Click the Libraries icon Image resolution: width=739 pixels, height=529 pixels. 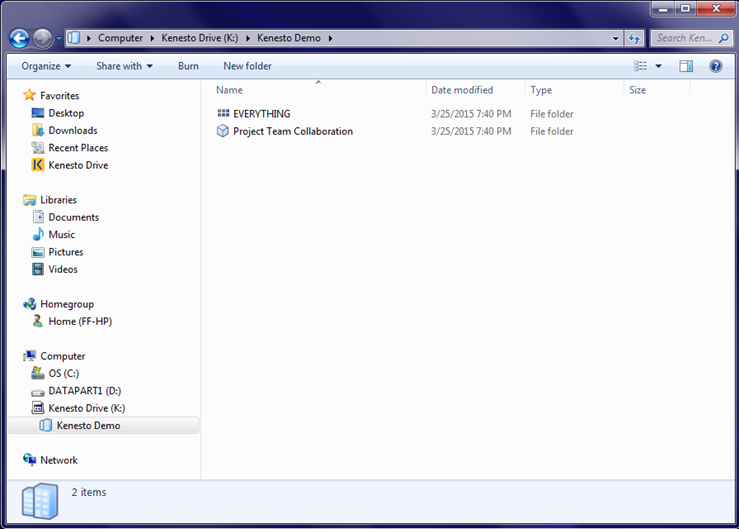pyautogui.click(x=29, y=199)
